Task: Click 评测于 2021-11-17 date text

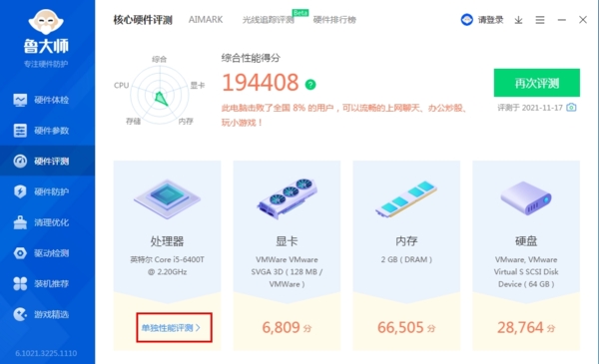Action: [x=530, y=108]
